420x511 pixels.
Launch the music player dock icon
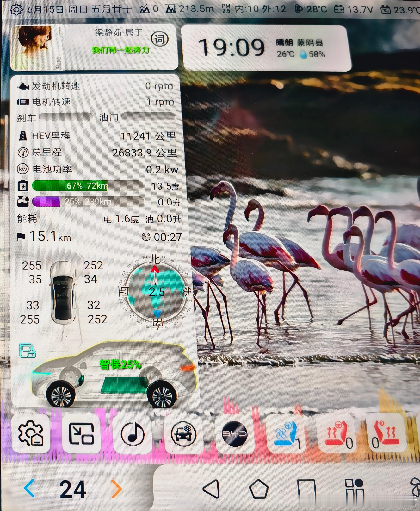click(x=133, y=434)
